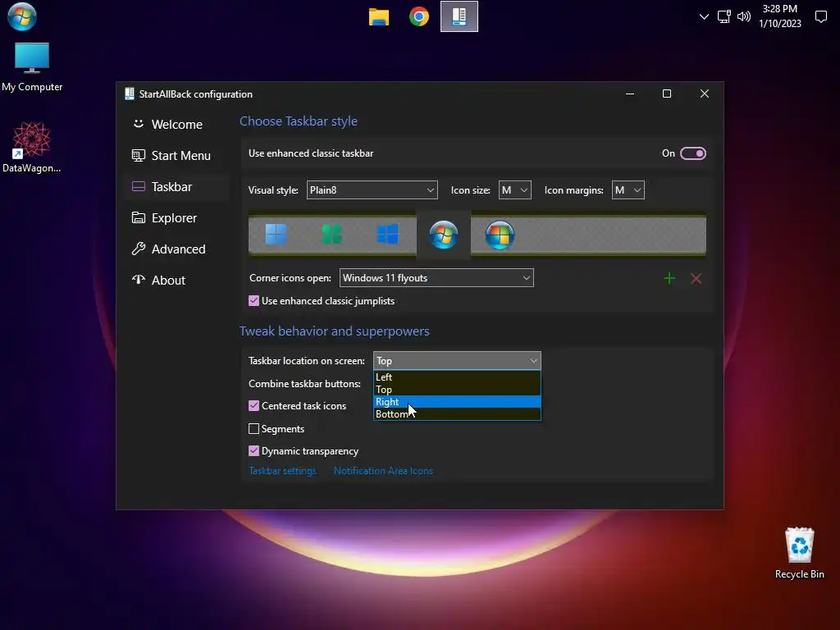Minimize the StartAllBack configuration window
The height and width of the screenshot is (630, 840).
pos(630,94)
